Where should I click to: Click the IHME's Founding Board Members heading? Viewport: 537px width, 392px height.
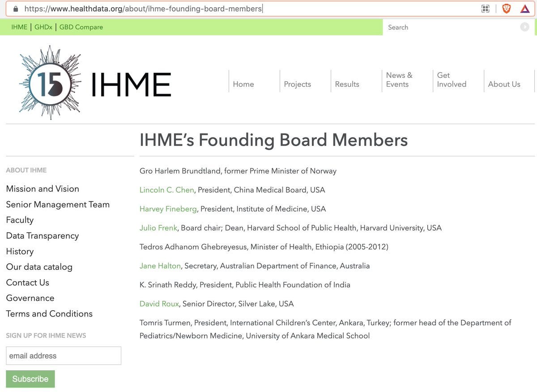coord(273,140)
